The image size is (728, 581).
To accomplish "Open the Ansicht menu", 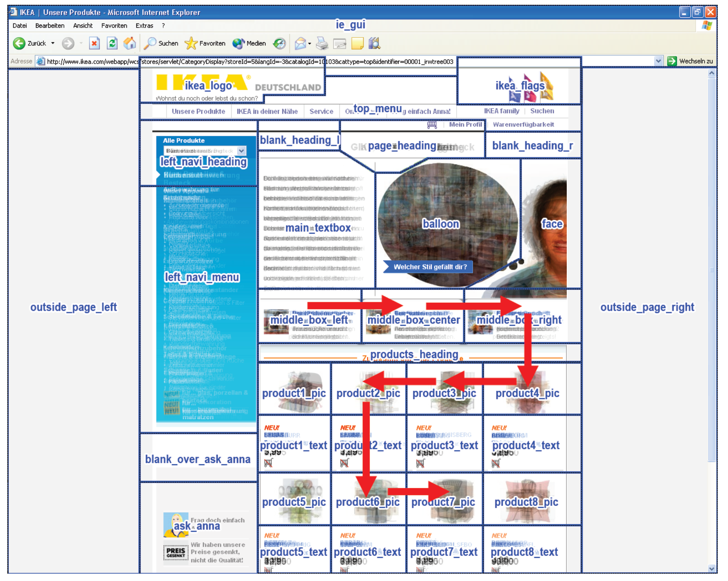I will click(83, 26).
